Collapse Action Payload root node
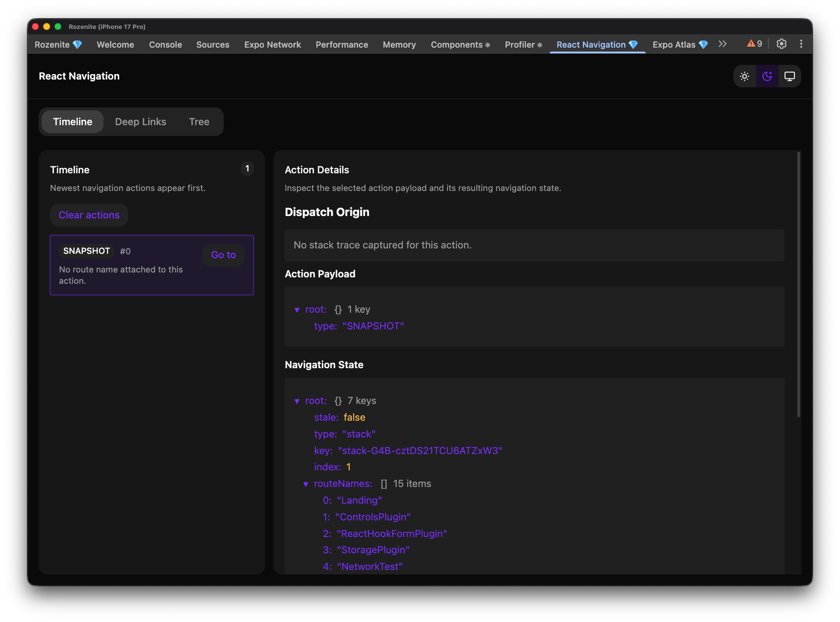 (297, 310)
